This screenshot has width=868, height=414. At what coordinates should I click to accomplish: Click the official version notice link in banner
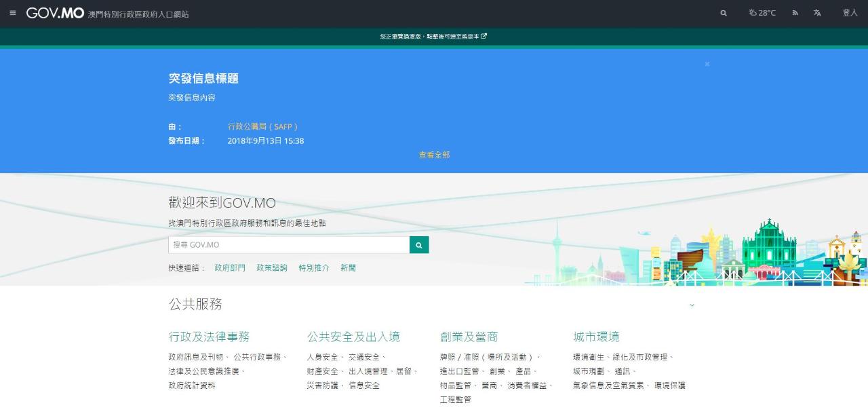click(x=433, y=37)
